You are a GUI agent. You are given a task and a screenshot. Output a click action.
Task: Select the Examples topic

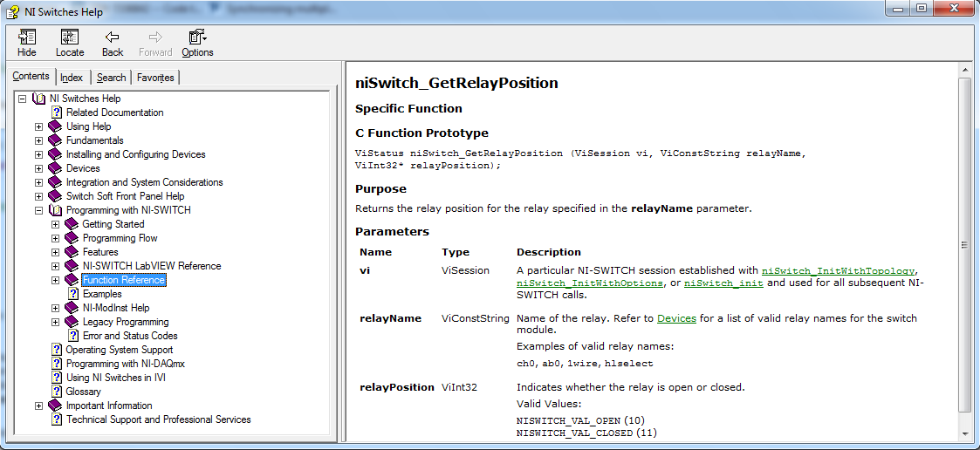tap(102, 294)
